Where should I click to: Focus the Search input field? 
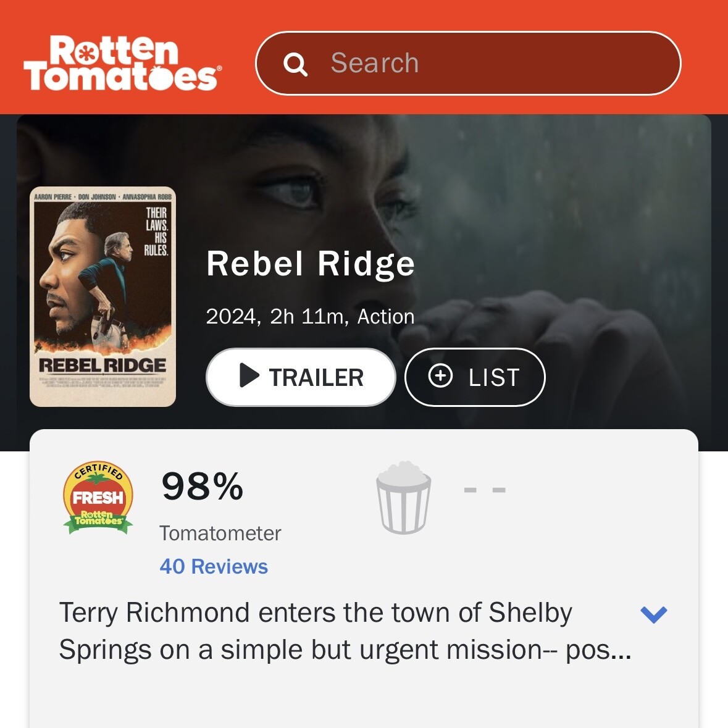(x=468, y=63)
